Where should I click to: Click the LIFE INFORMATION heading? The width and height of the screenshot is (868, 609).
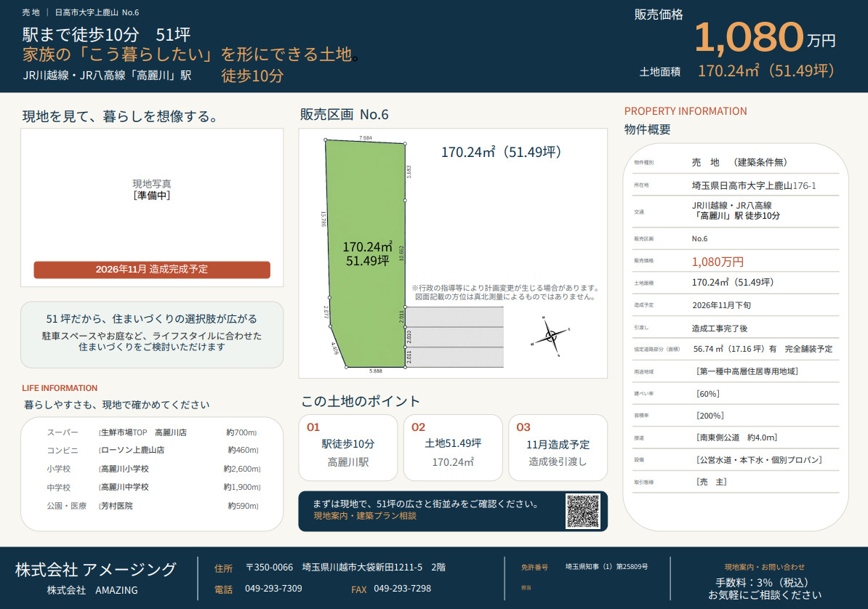pyautogui.click(x=60, y=388)
